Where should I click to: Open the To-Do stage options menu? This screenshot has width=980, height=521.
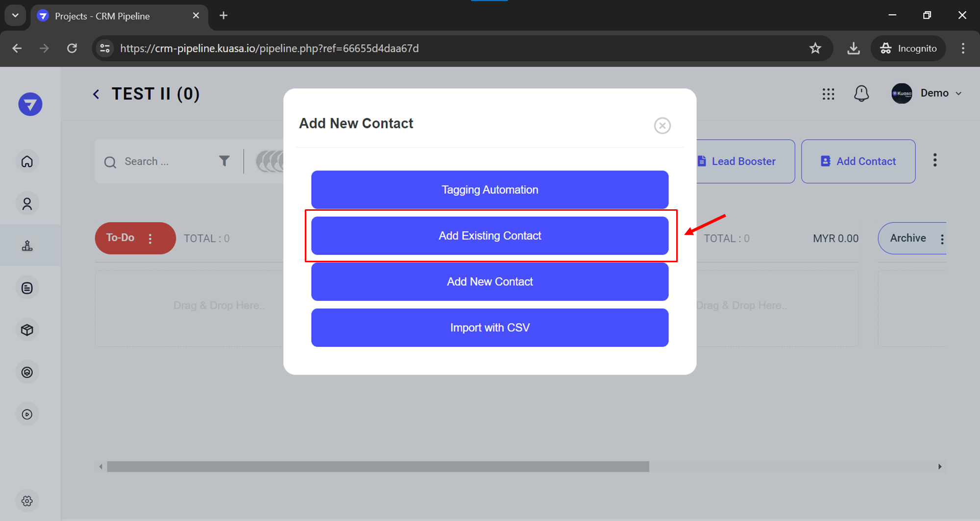(150, 238)
